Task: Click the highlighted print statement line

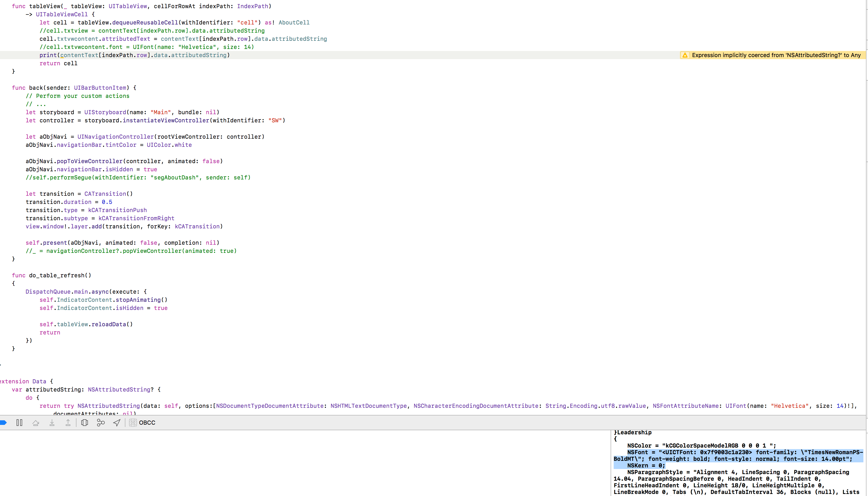Action: tap(136, 55)
